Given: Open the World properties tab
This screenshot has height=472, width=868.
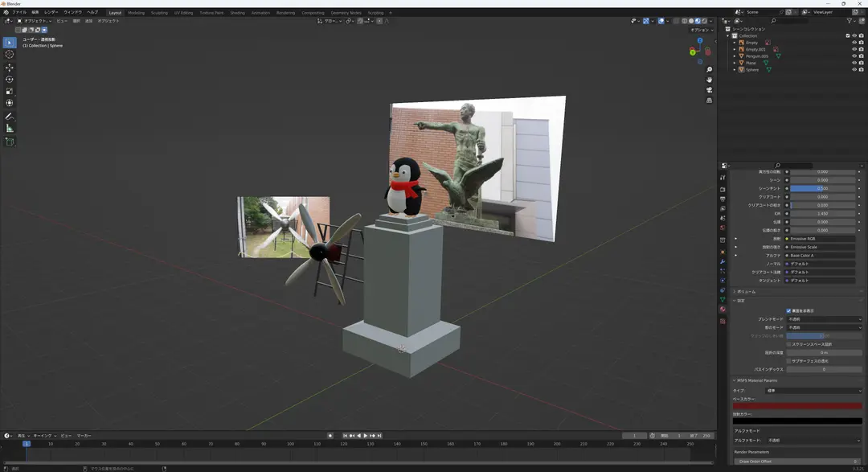Looking at the screenshot, I should coord(723,228).
